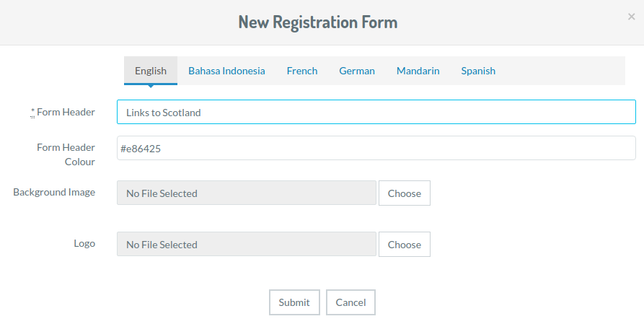This screenshot has width=644, height=324.
Task: Click the Logo file name field
Action: tap(246, 245)
